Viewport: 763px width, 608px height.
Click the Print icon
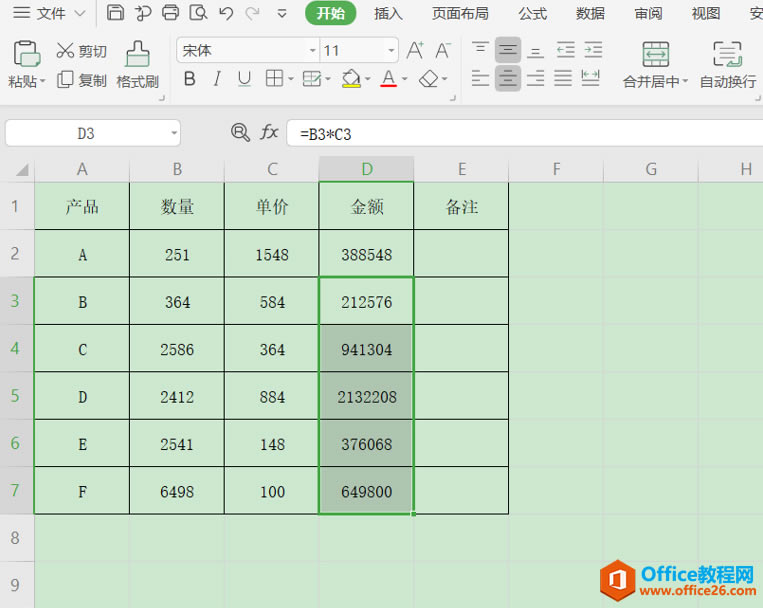(170, 13)
